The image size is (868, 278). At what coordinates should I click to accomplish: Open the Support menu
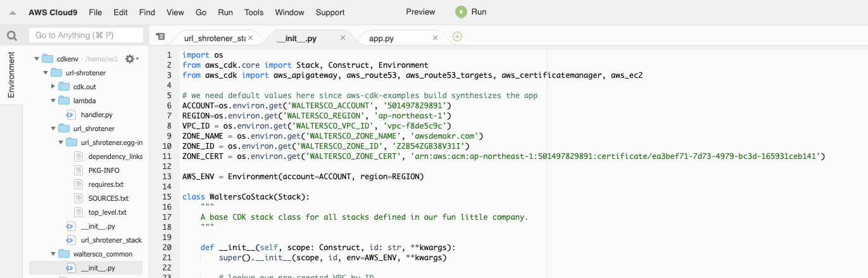330,12
